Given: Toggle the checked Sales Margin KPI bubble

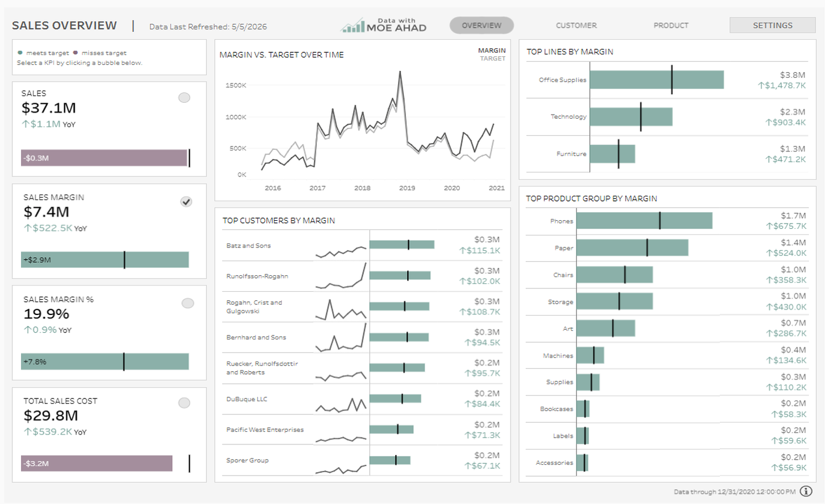Looking at the screenshot, I should click(186, 201).
